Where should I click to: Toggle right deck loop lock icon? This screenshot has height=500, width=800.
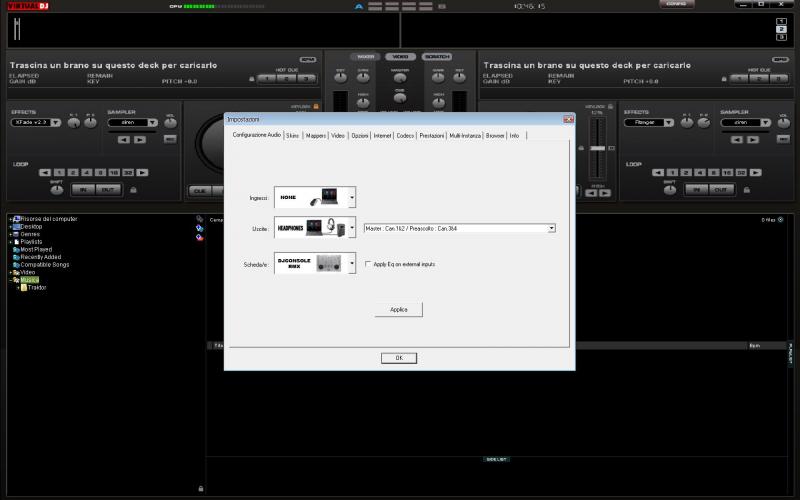point(746,190)
